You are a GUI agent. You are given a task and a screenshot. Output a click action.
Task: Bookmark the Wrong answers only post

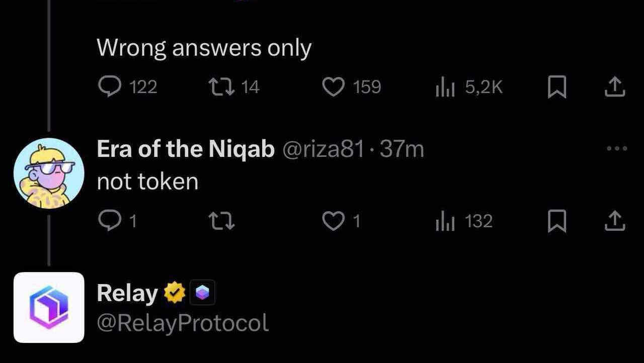click(556, 88)
